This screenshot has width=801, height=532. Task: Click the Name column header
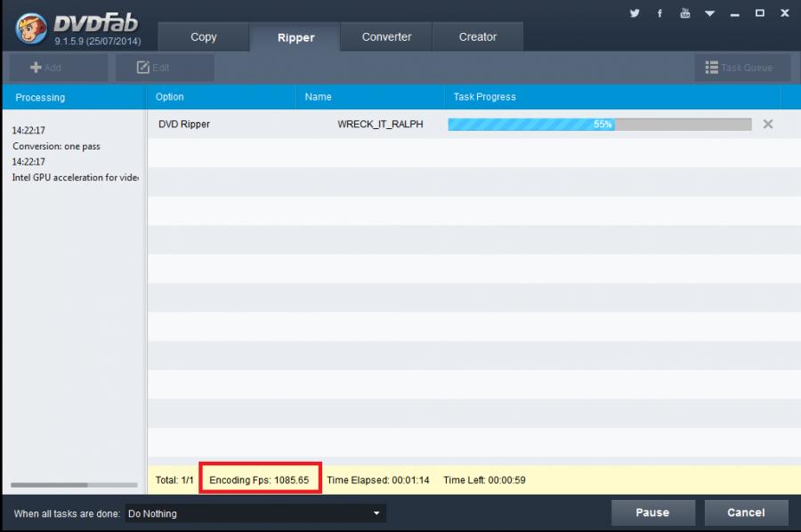pos(370,96)
